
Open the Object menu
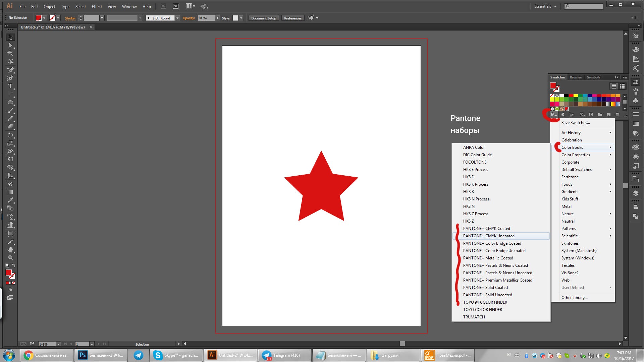[x=49, y=6]
